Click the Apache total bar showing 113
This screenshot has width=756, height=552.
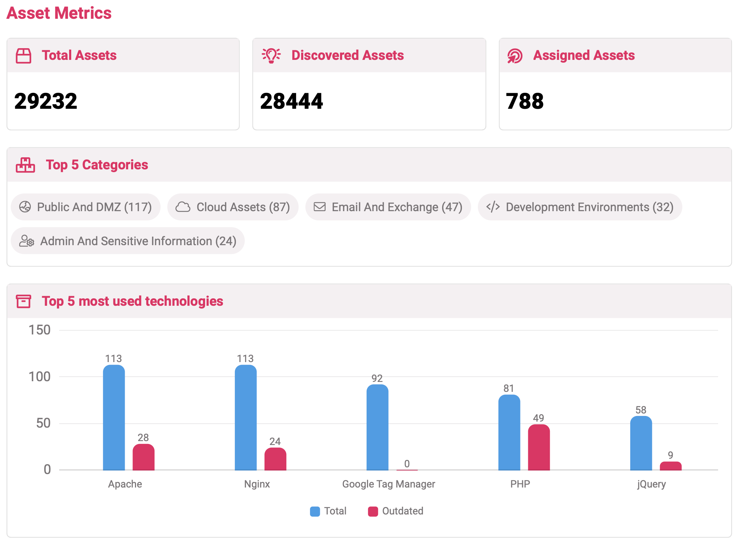click(114, 418)
